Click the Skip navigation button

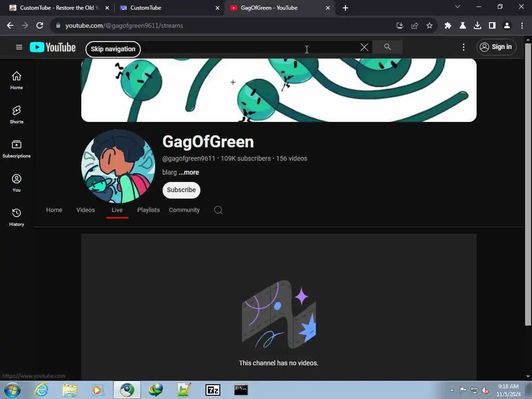tap(113, 49)
